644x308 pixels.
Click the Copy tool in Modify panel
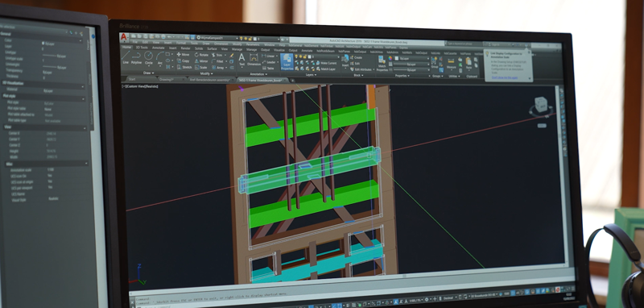184,60
